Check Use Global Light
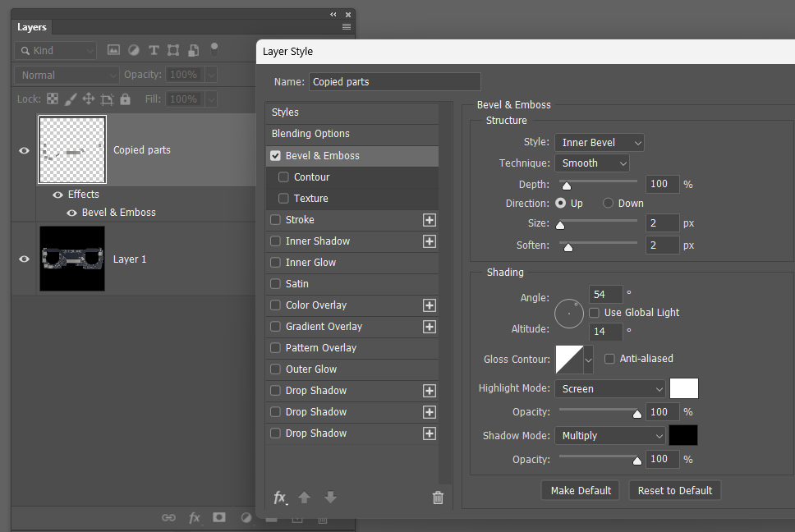The width and height of the screenshot is (795, 532). pyautogui.click(x=595, y=312)
